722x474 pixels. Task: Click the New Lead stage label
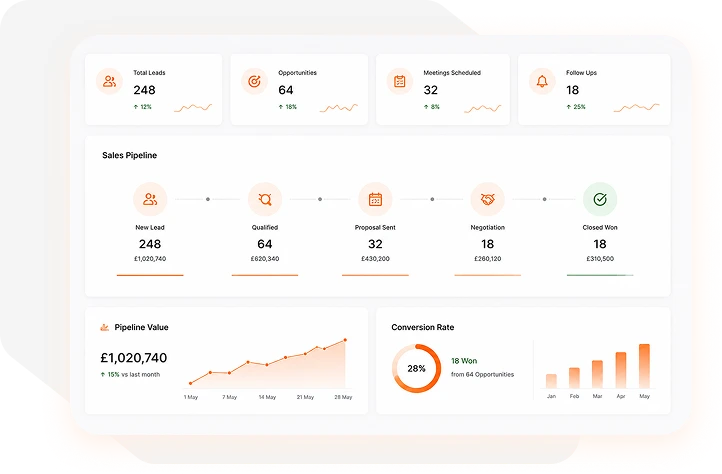[x=150, y=228]
